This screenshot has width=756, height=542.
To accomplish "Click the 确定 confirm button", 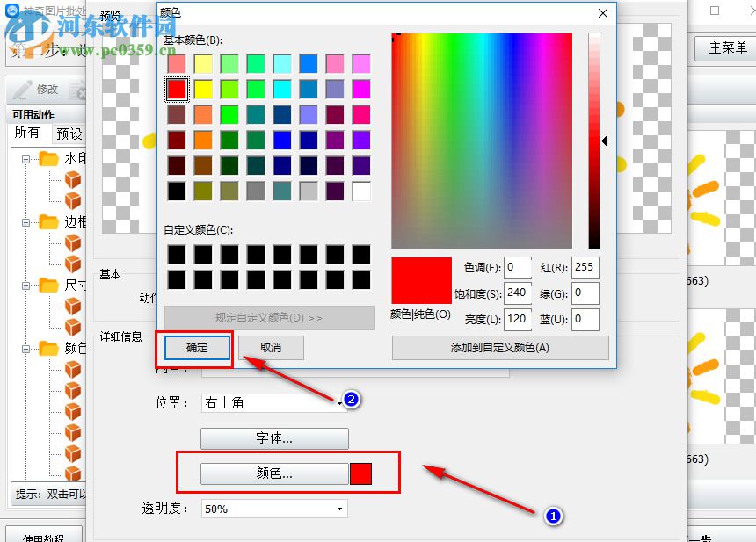I will [195, 347].
